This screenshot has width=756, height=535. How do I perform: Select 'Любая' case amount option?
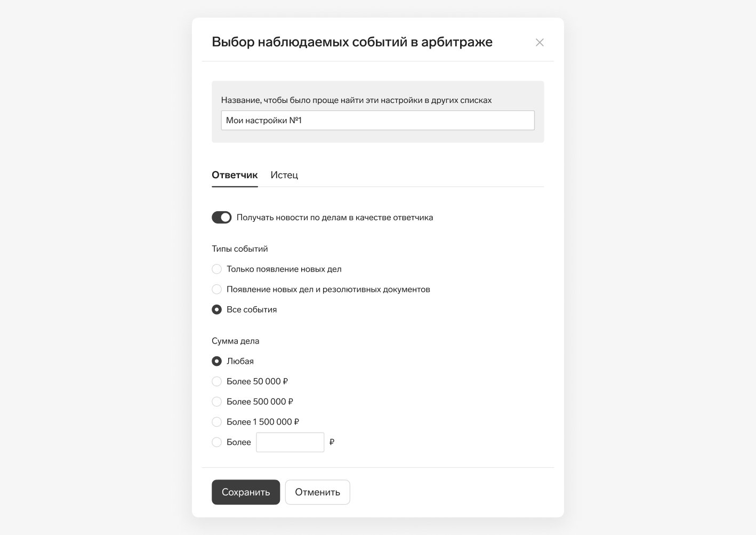click(216, 362)
